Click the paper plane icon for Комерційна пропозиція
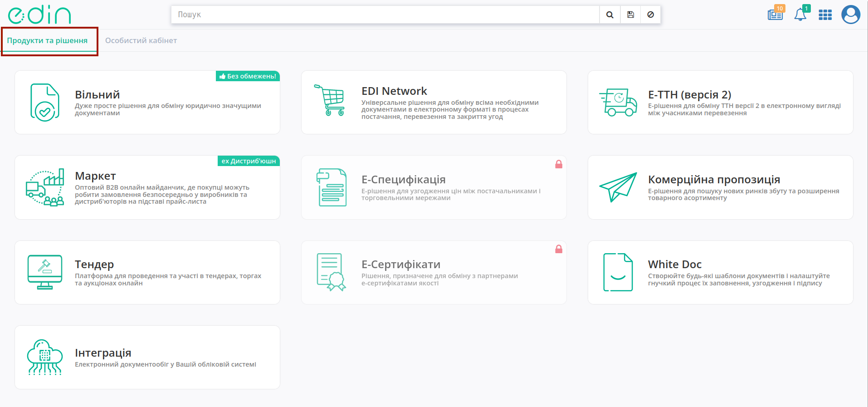Viewport: 868px width, 407px height. pyautogui.click(x=618, y=187)
